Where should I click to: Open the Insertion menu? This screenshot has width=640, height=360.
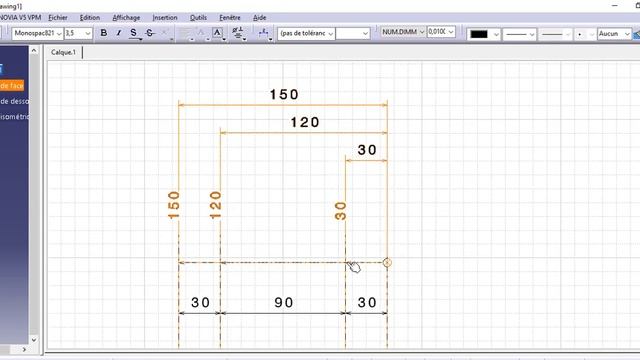[165, 18]
